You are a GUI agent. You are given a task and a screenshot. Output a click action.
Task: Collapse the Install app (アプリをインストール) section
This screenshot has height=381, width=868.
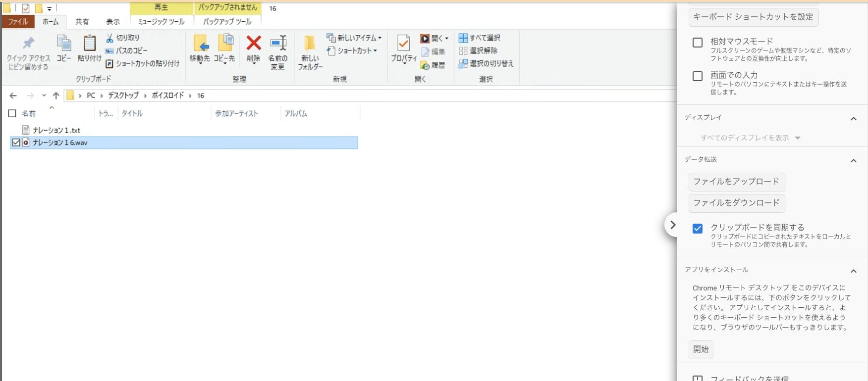[854, 271]
